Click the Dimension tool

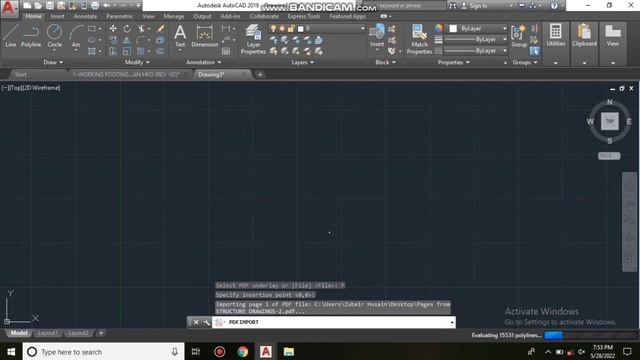(x=204, y=36)
